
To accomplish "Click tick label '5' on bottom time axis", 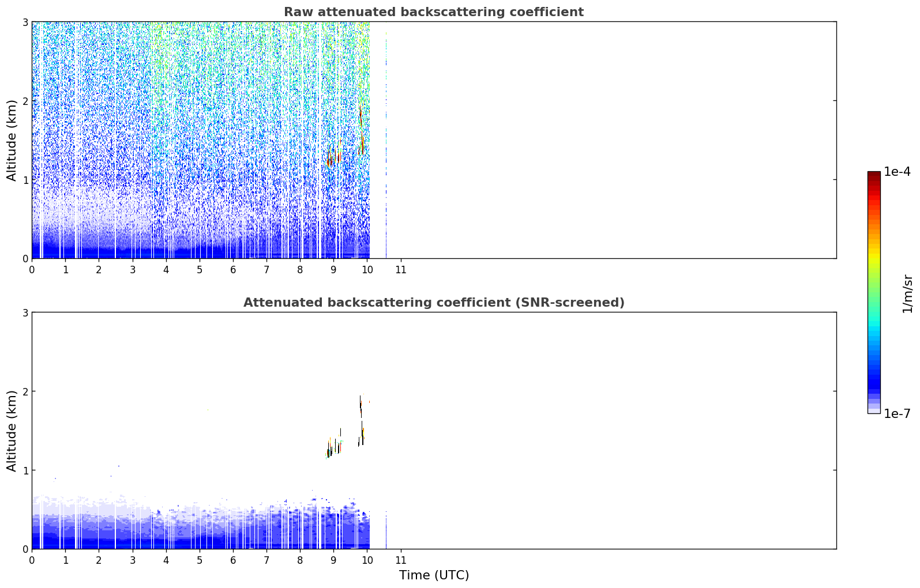I will coord(200,560).
